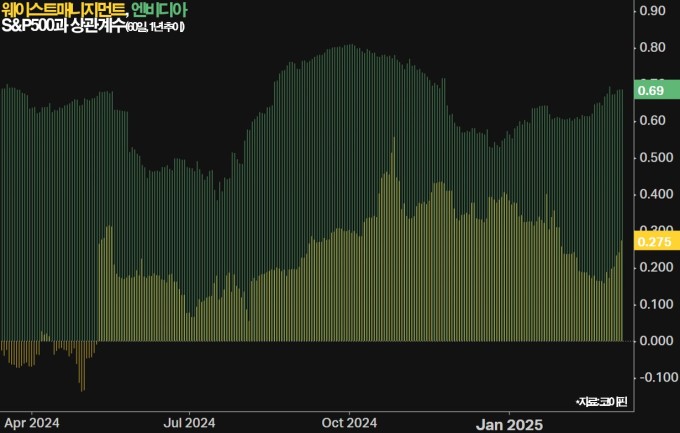Click the 0.100 y-axis label
Image resolution: width=680 pixels, height=433 pixels.
(655, 304)
